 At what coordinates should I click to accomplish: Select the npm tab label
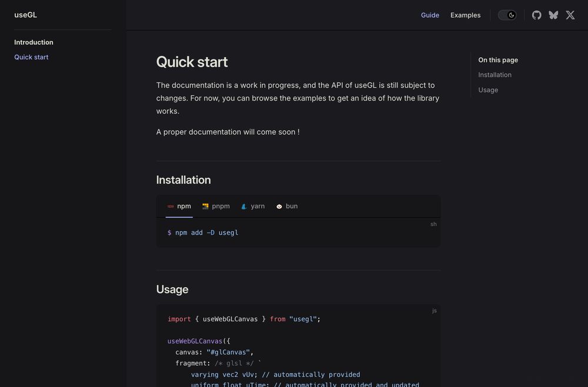[x=183, y=206]
